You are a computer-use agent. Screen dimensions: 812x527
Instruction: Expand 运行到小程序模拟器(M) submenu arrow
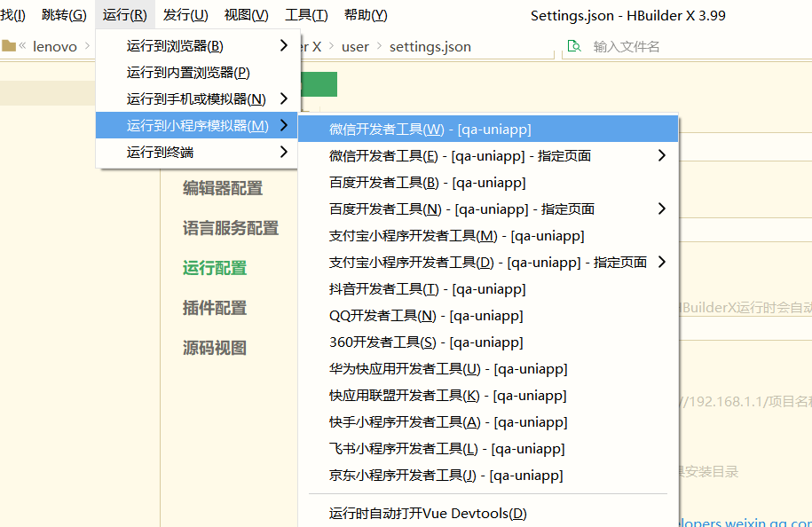(283, 125)
